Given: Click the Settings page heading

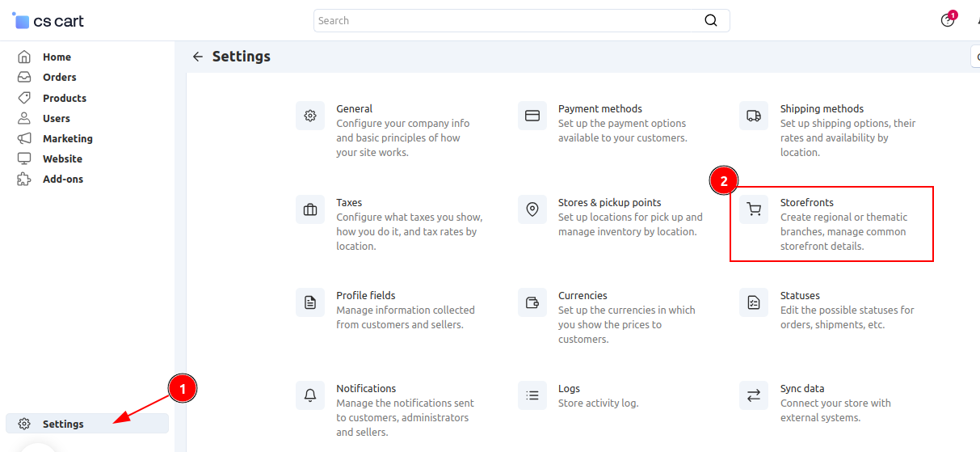Looking at the screenshot, I should pos(242,57).
